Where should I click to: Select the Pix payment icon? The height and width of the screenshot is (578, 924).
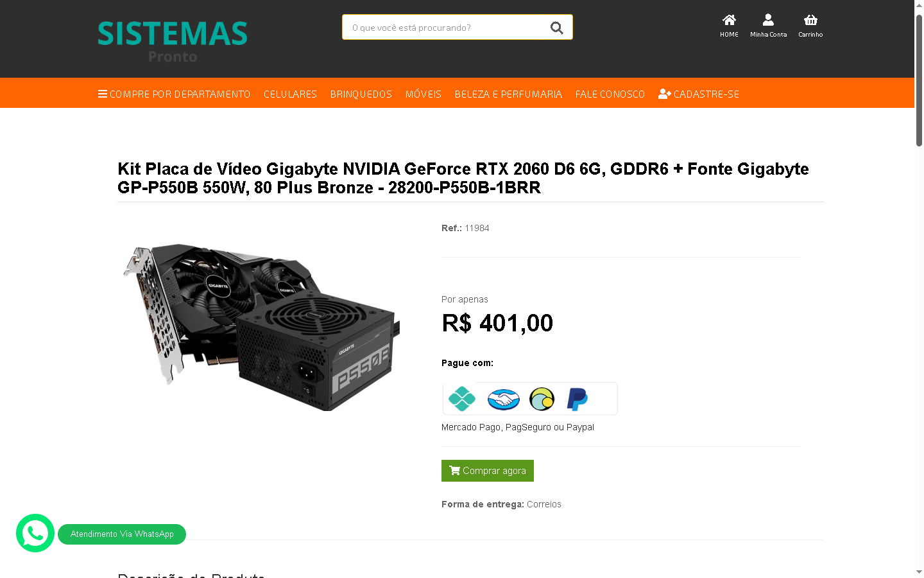(462, 399)
